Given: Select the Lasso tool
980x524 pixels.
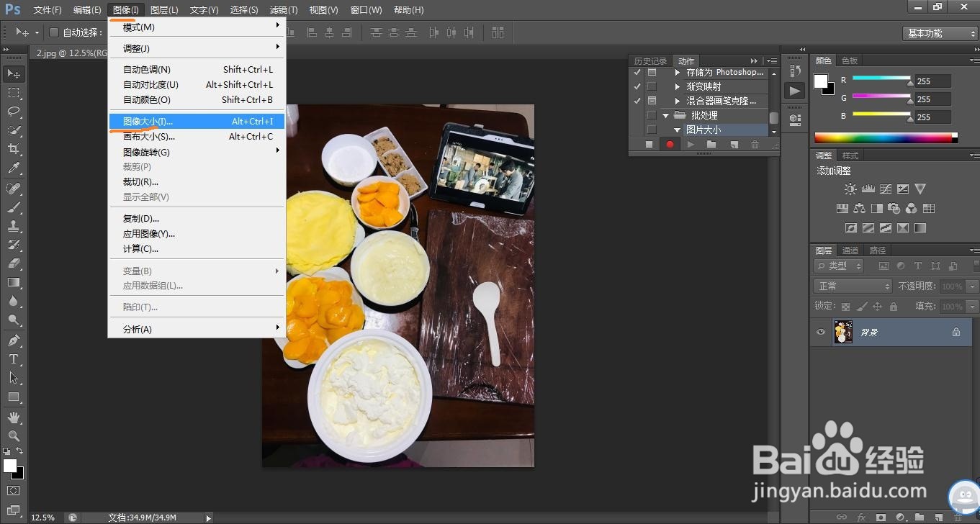Looking at the screenshot, I should [x=14, y=112].
